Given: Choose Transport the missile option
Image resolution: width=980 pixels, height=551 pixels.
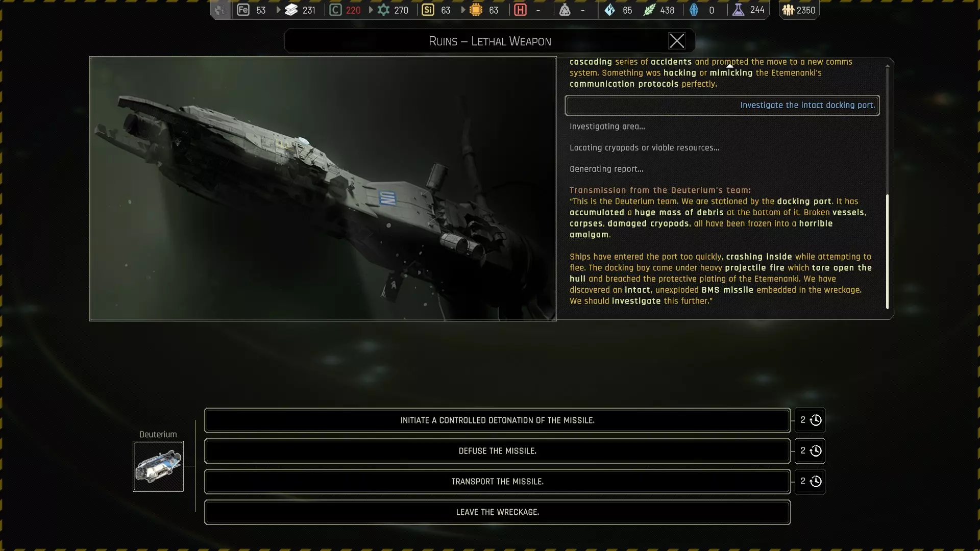Looking at the screenshot, I should click(497, 482).
